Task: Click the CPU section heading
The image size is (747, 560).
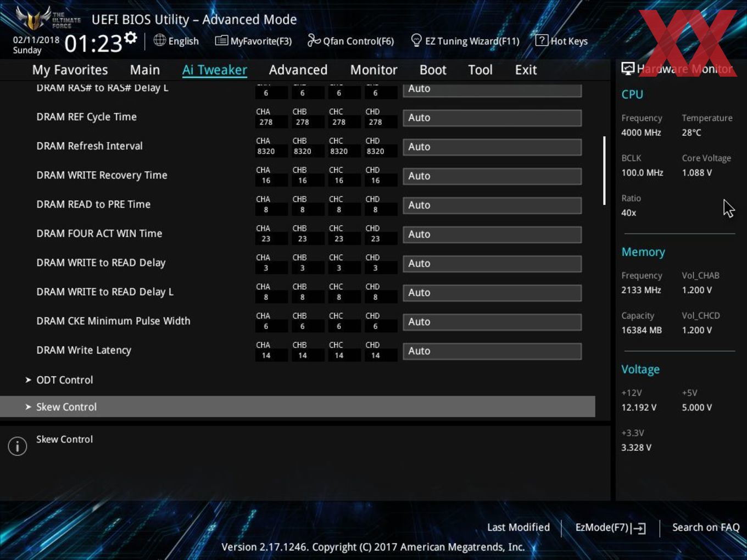Action: pos(632,94)
